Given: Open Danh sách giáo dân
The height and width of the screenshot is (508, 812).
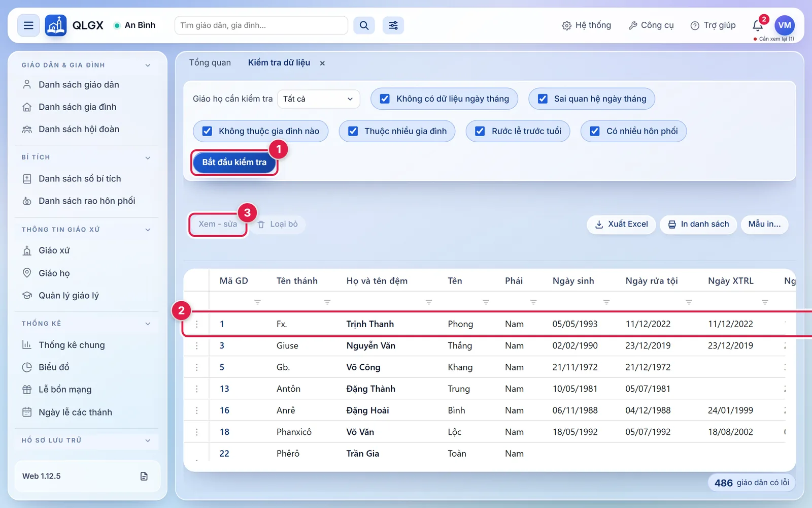Looking at the screenshot, I should [x=79, y=85].
